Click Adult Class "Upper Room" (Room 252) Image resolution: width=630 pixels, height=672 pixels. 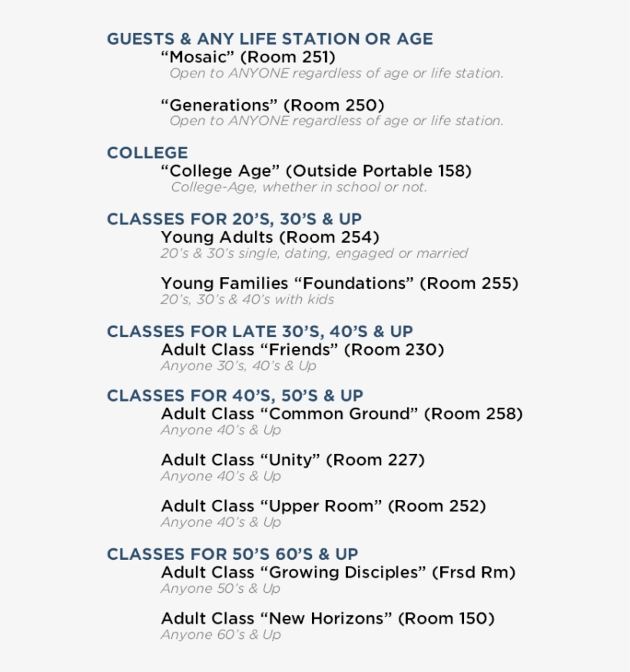click(x=323, y=506)
